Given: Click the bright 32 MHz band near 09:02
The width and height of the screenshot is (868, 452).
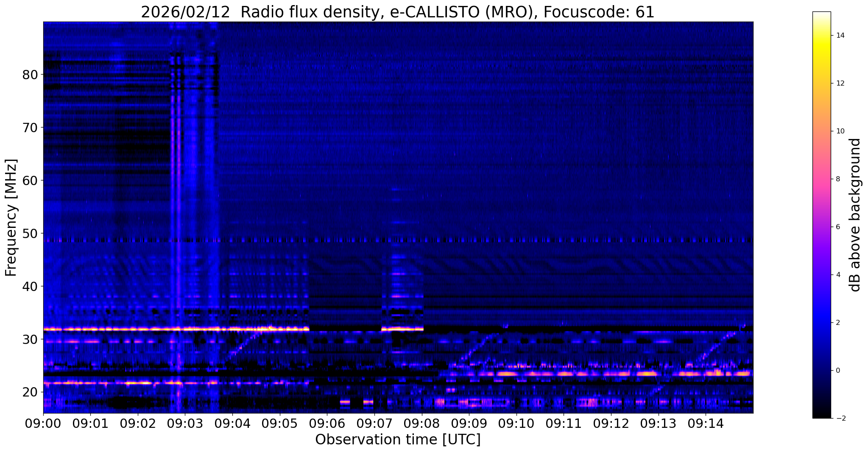Looking at the screenshot, I should coord(138,329).
